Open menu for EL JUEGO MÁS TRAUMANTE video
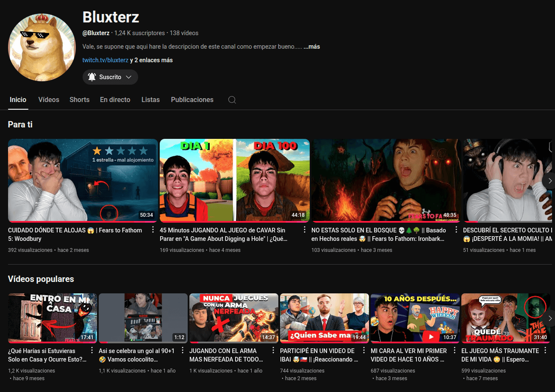This screenshot has height=392, width=555. click(x=545, y=351)
